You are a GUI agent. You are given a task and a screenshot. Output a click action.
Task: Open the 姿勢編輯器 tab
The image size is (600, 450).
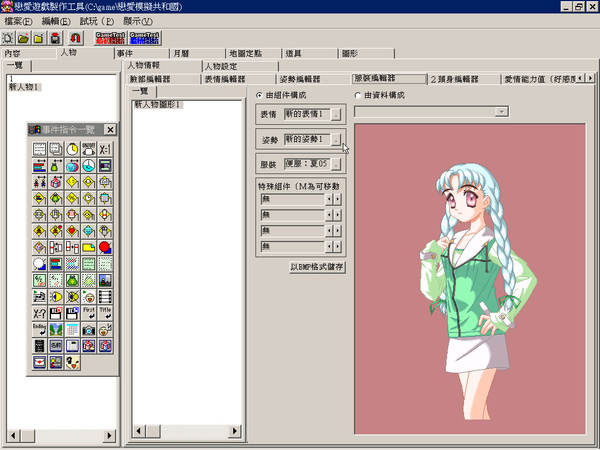[313, 79]
